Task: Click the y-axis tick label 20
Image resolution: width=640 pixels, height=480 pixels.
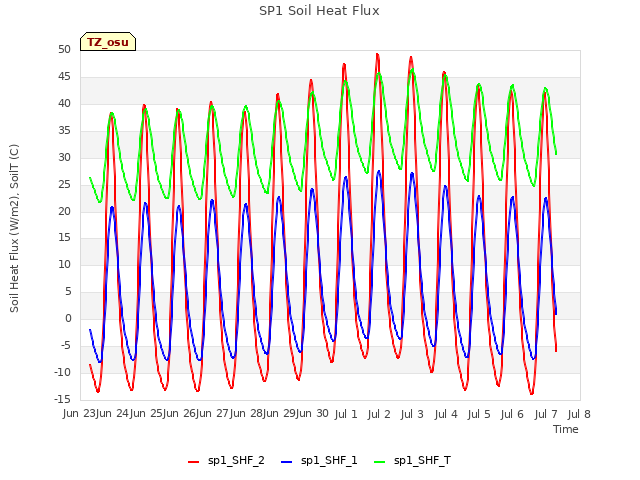Action: coord(64,211)
